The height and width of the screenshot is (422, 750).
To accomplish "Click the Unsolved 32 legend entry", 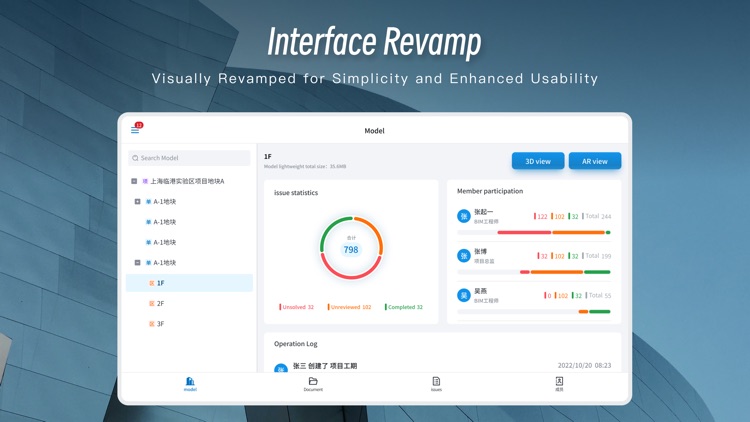I will (297, 307).
